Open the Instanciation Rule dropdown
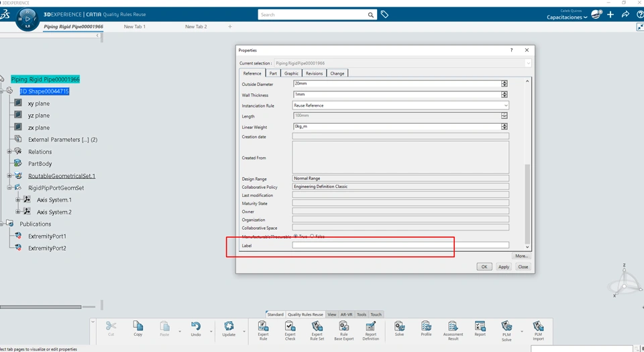This screenshot has width=644, height=352. click(x=506, y=105)
